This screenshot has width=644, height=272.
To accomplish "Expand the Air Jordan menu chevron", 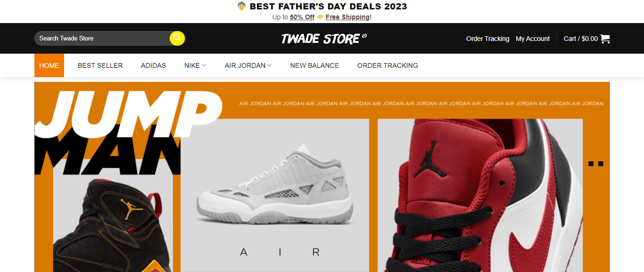I will [x=270, y=65].
